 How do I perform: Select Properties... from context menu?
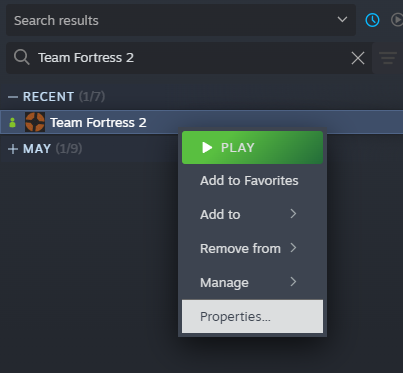click(x=252, y=316)
